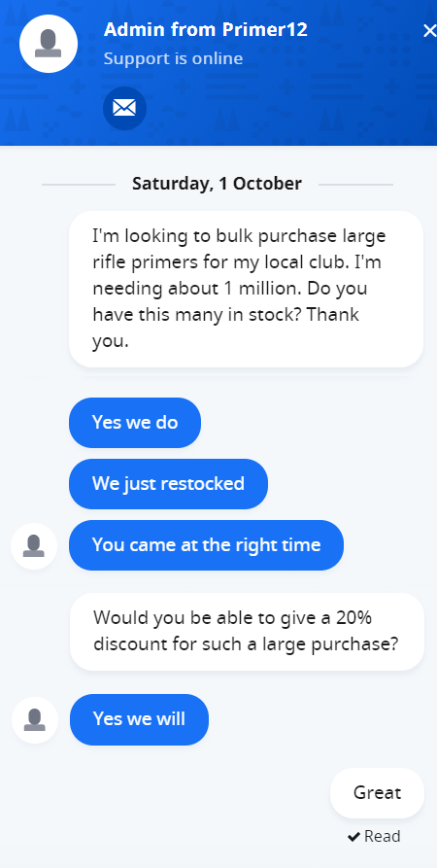The height and width of the screenshot is (868, 437).
Task: Click the 20% discount request message
Action: coord(247,632)
